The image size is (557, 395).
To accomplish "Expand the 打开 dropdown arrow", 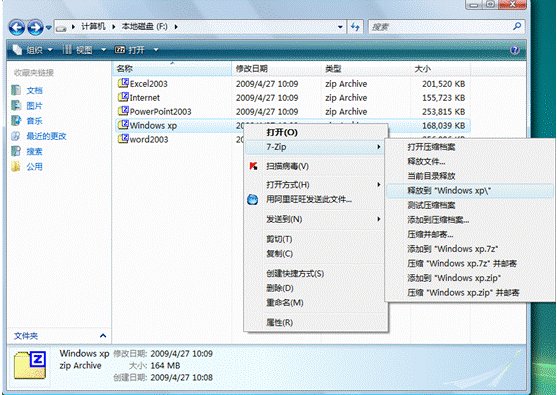I will (156, 50).
